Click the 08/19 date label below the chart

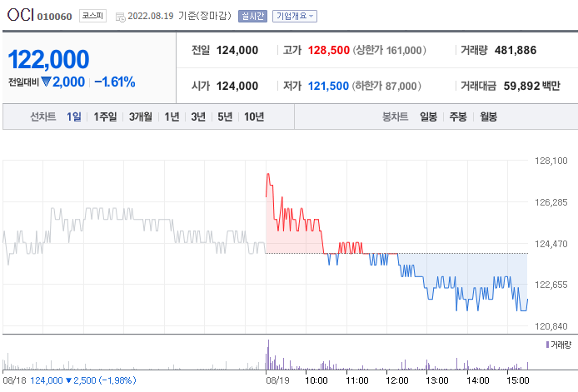click(277, 380)
